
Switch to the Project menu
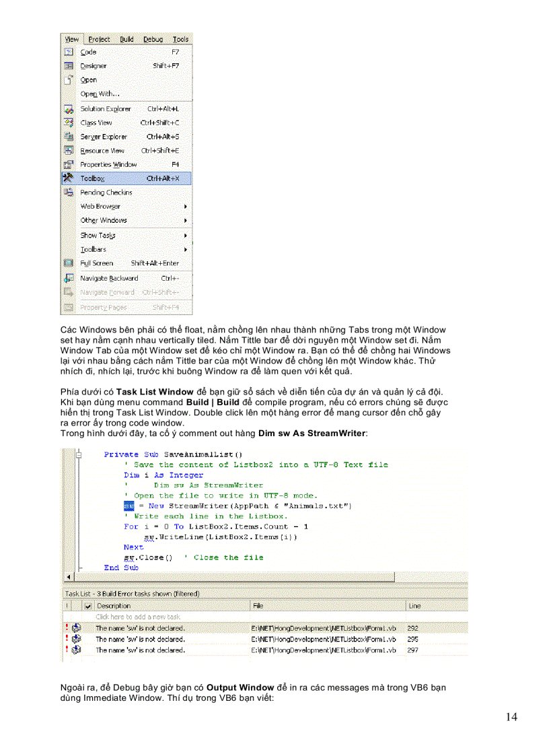click(x=99, y=39)
